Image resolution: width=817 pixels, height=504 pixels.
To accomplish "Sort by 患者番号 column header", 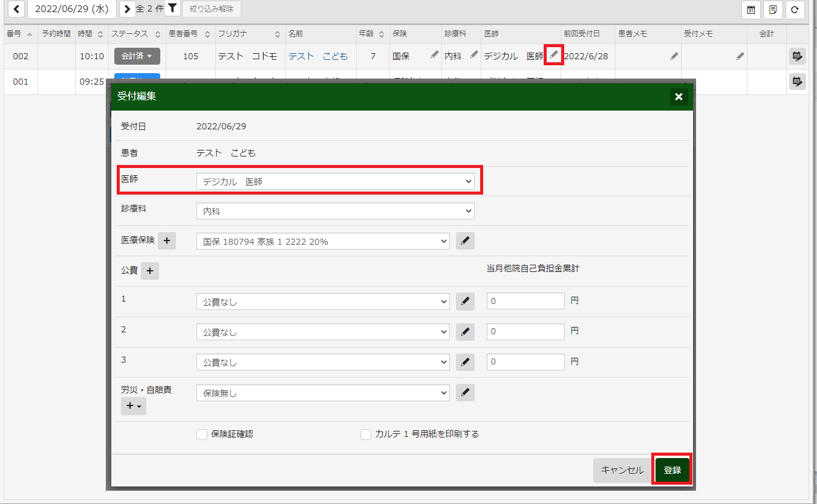I will pyautogui.click(x=189, y=34).
